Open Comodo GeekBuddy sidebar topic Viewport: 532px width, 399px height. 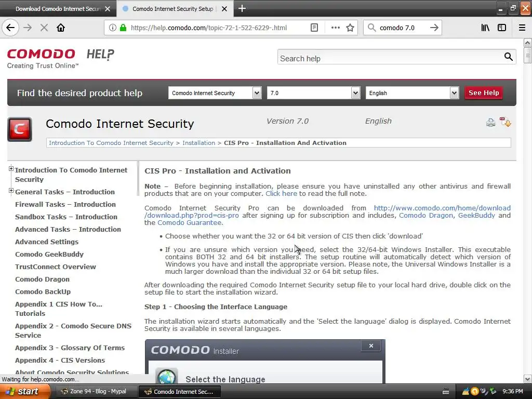pyautogui.click(x=49, y=255)
